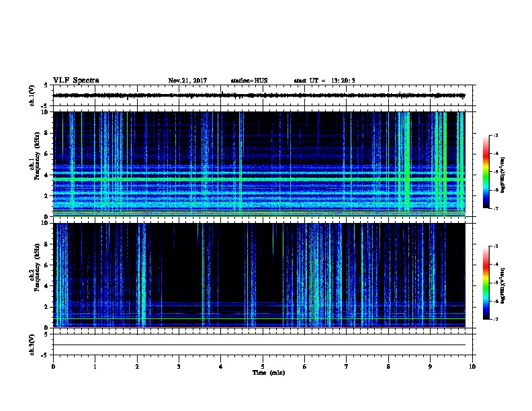Image resolution: width=532 pixels, height=411 pixels.
Task: Select the ch.1 "Frequency (kHz)" axis label
Action: click(38, 156)
